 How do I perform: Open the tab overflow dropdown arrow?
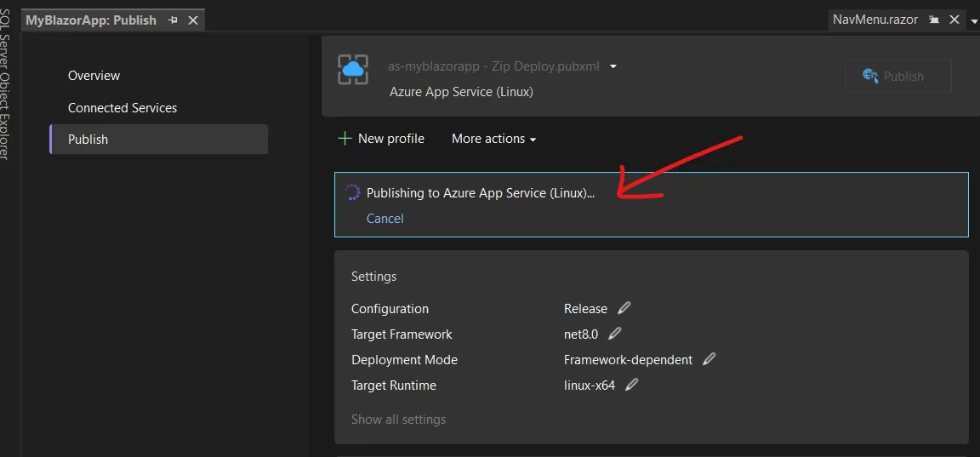pyautogui.click(x=974, y=21)
